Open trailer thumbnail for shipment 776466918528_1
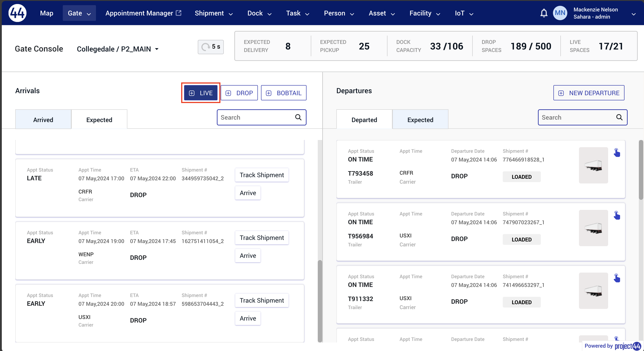644x351 pixels. click(x=593, y=165)
